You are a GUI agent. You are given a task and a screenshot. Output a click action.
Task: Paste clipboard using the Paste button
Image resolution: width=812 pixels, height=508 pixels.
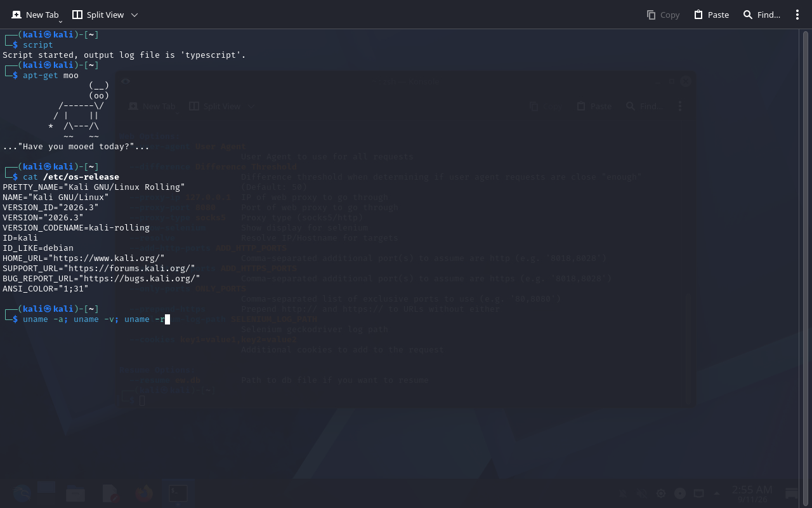pos(711,15)
